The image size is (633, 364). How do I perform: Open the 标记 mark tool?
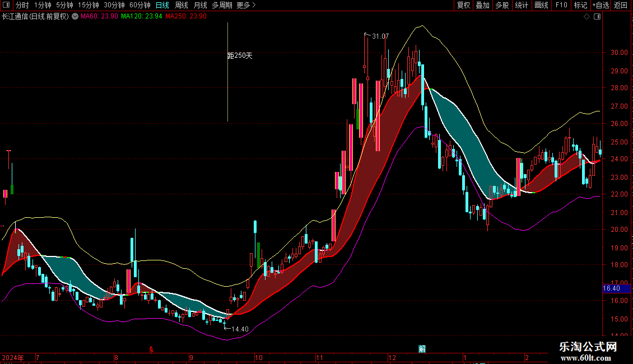(580, 5)
